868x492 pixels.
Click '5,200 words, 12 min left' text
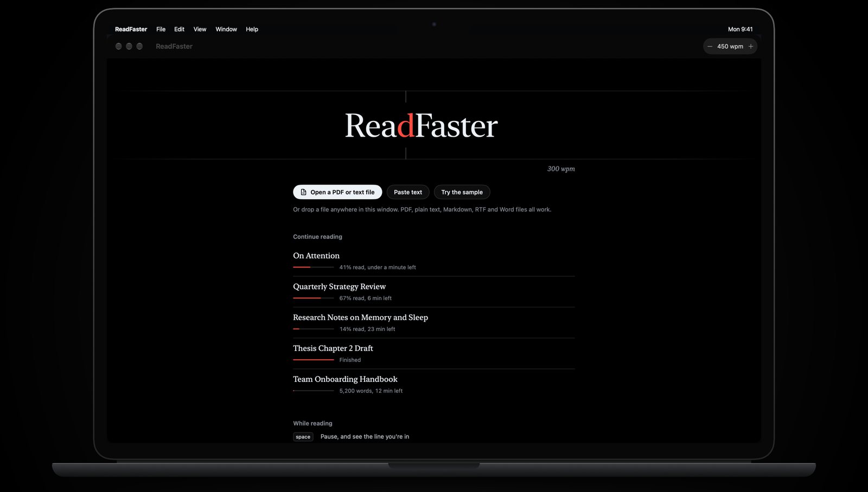tap(371, 391)
